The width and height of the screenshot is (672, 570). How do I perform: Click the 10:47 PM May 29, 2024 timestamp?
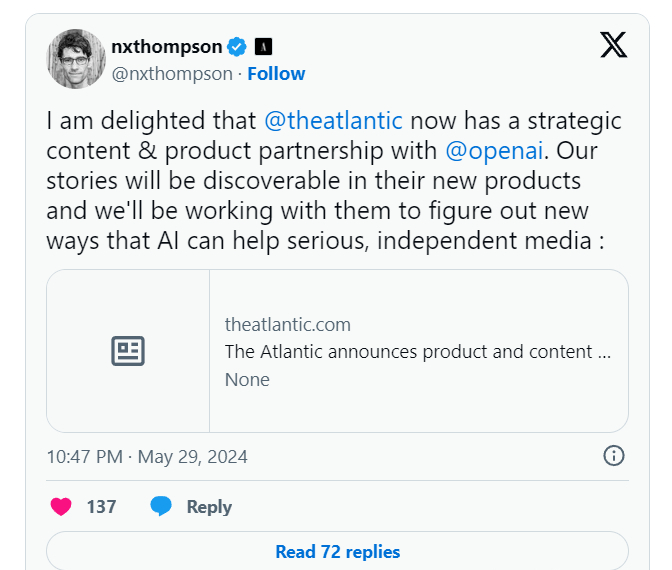click(x=147, y=457)
